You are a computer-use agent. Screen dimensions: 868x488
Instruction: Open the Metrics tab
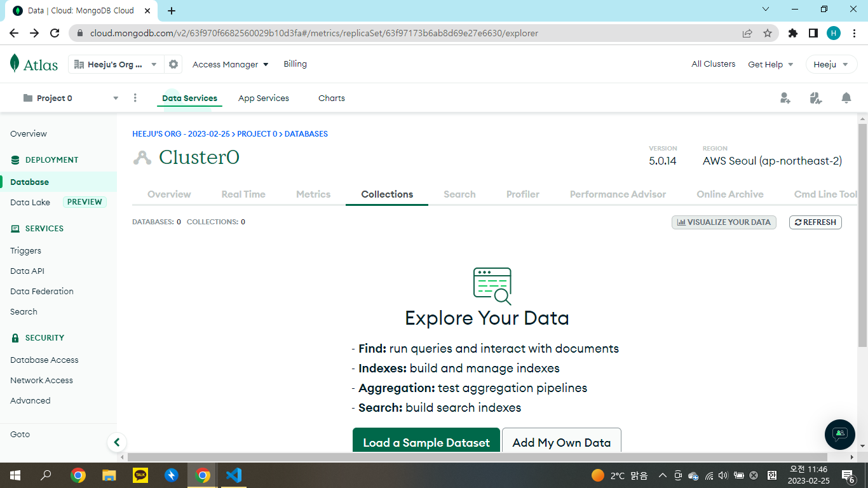coord(313,194)
